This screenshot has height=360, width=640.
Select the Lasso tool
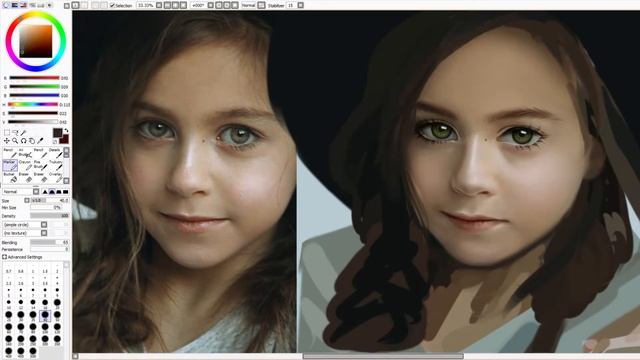click(15, 133)
